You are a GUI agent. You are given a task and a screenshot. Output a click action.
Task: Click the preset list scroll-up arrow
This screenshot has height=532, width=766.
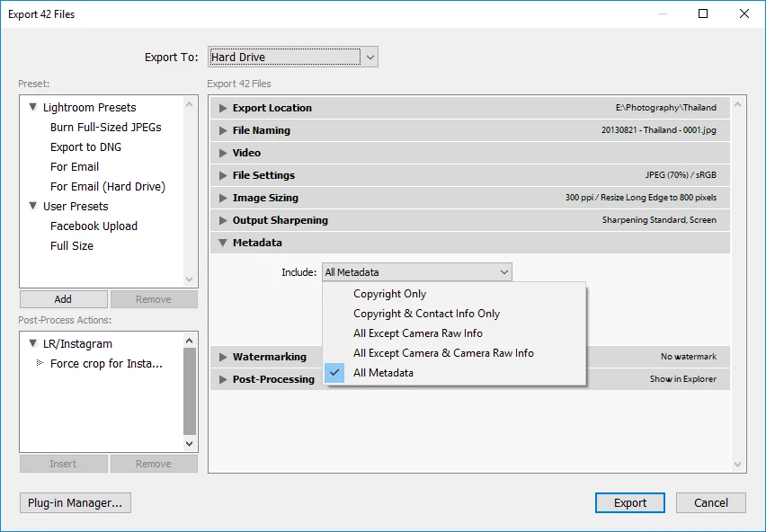pos(190,104)
